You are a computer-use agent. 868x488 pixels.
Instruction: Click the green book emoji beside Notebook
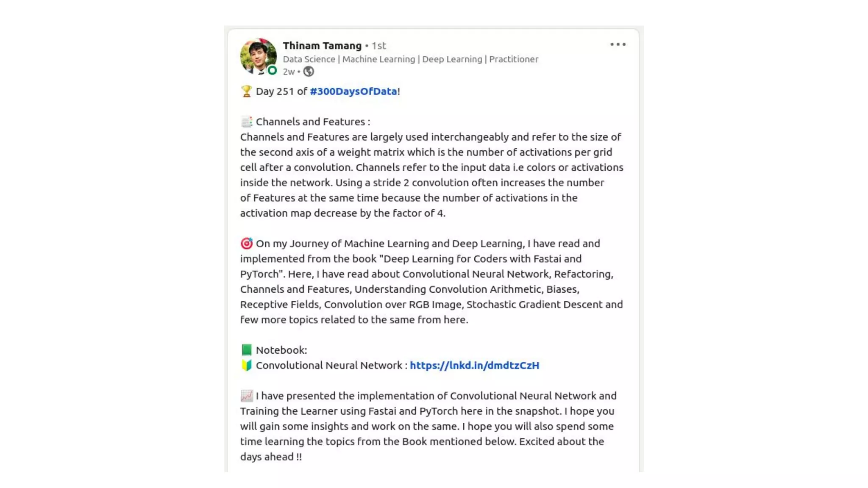(246, 350)
